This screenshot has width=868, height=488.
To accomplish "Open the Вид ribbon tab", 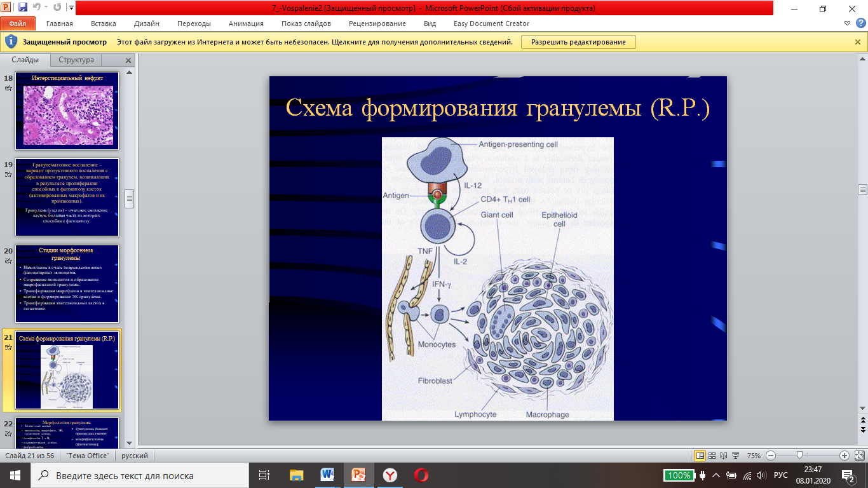I will tap(430, 24).
